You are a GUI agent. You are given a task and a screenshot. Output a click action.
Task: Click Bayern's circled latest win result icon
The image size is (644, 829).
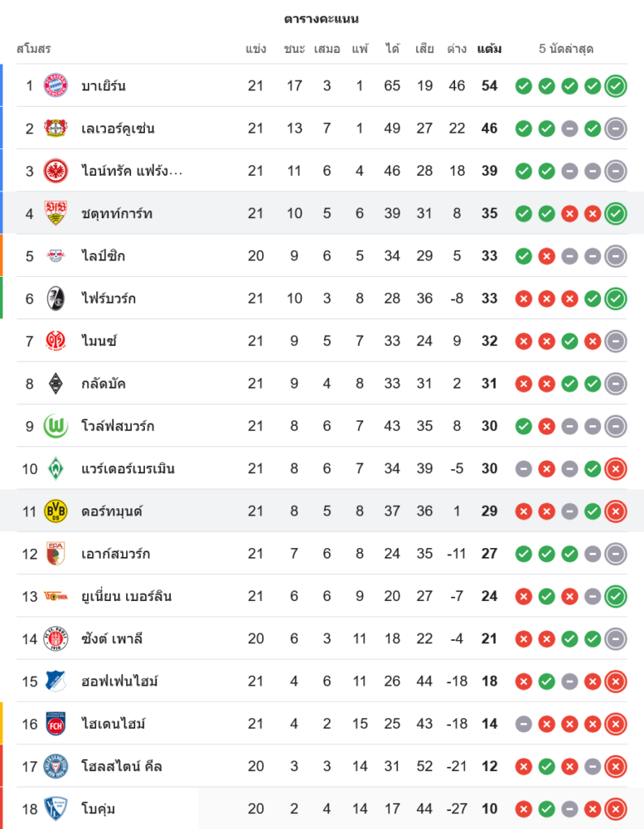[x=616, y=85]
